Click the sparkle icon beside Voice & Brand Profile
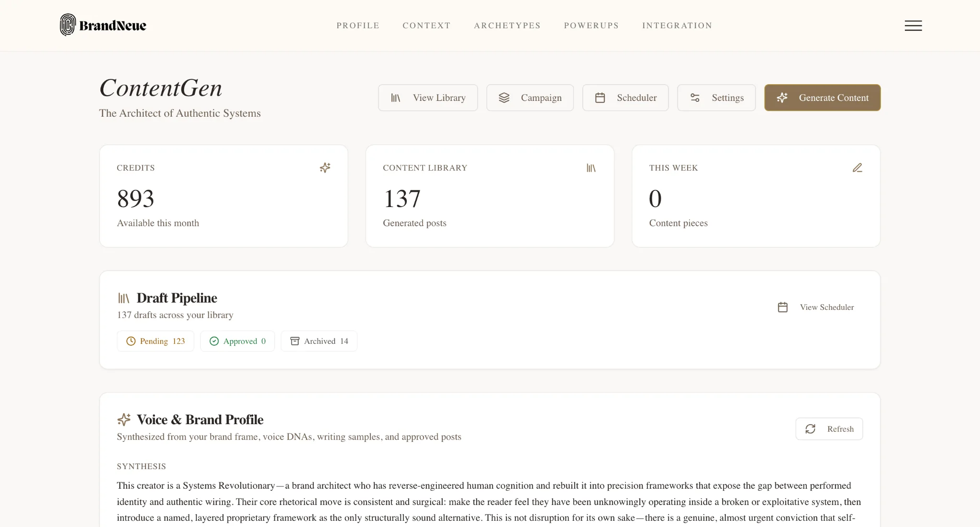Image resolution: width=980 pixels, height=527 pixels. [123, 419]
